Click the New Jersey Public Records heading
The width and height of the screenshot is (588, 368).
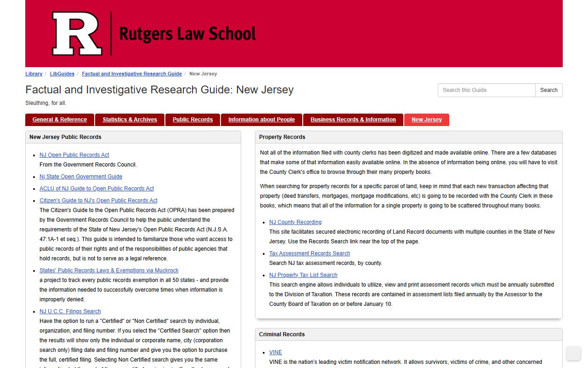pyautogui.click(x=65, y=137)
